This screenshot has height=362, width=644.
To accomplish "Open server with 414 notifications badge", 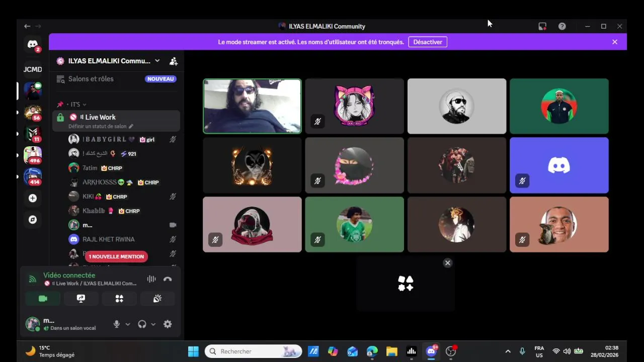I will click(x=33, y=177).
